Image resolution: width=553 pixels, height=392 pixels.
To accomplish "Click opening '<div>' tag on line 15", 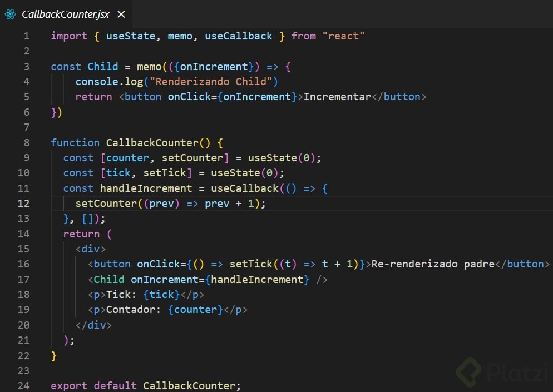I will [x=91, y=249].
